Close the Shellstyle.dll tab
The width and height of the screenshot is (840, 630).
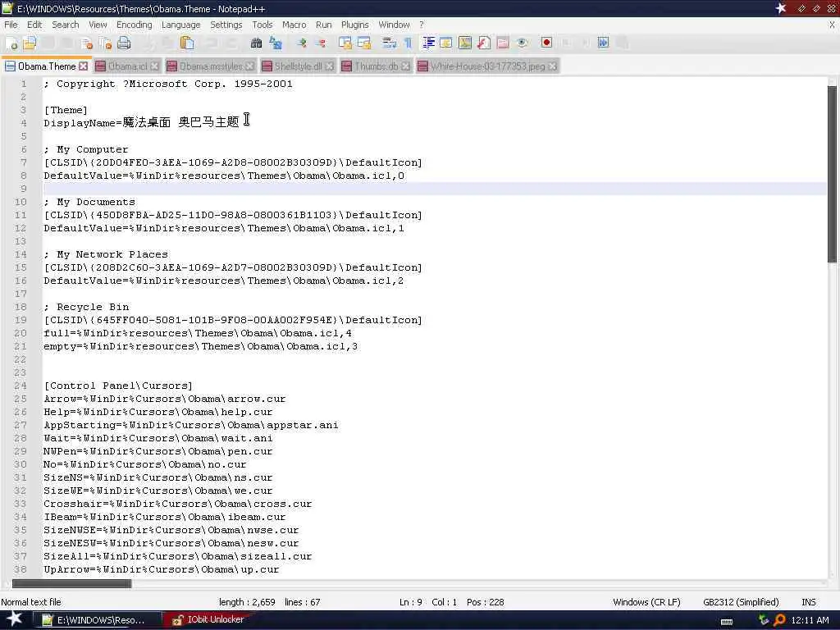tap(330, 66)
